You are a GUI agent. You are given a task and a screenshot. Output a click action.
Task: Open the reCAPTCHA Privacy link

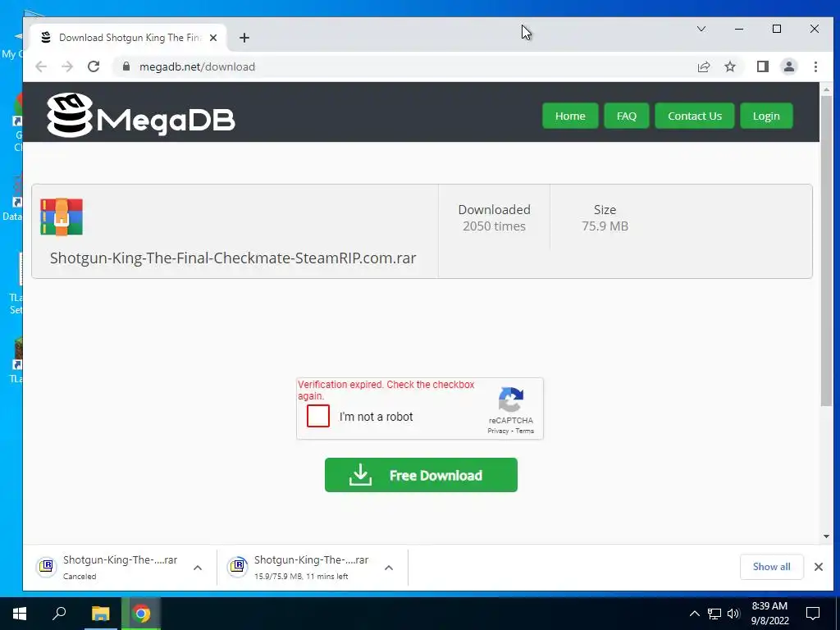click(x=498, y=431)
